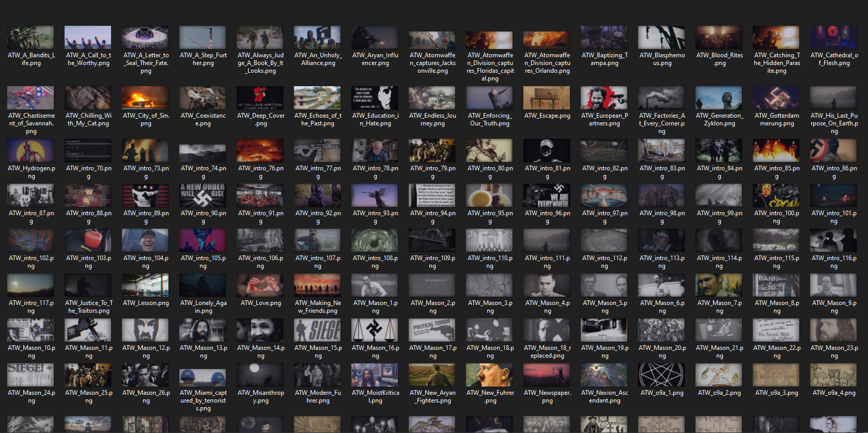Image resolution: width=868 pixels, height=433 pixels.
Task: Click the ATW_Lesson.png thumbnail
Action: tap(146, 285)
